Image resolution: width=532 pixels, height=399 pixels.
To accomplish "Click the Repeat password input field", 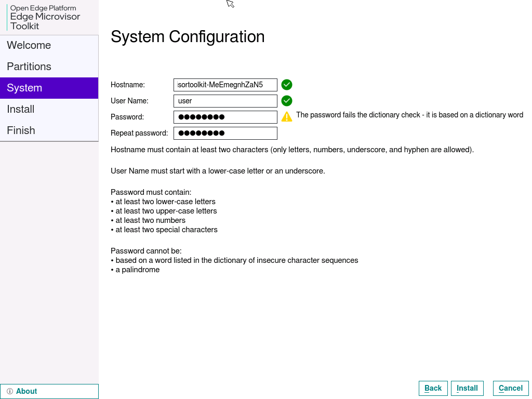I will pyautogui.click(x=225, y=133).
